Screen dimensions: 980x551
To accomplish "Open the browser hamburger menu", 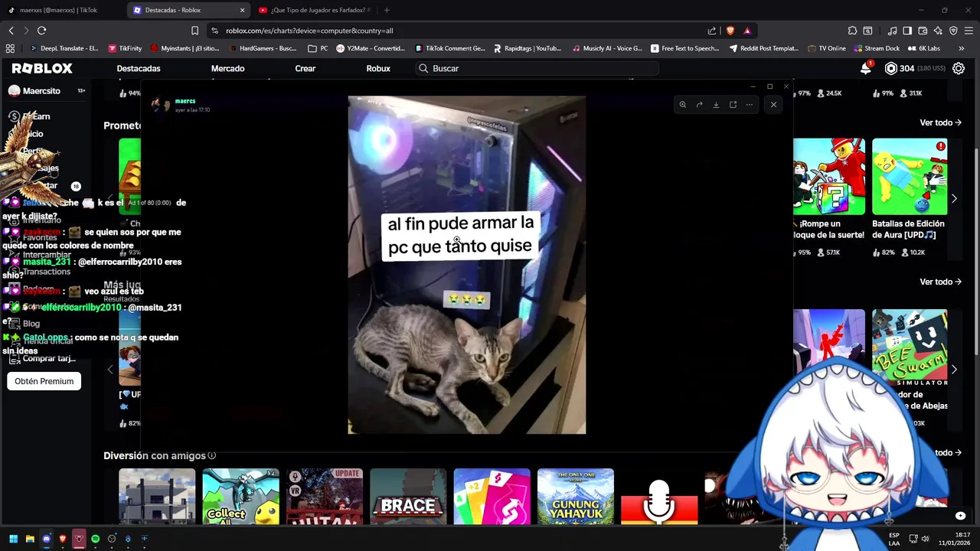I will click(969, 31).
